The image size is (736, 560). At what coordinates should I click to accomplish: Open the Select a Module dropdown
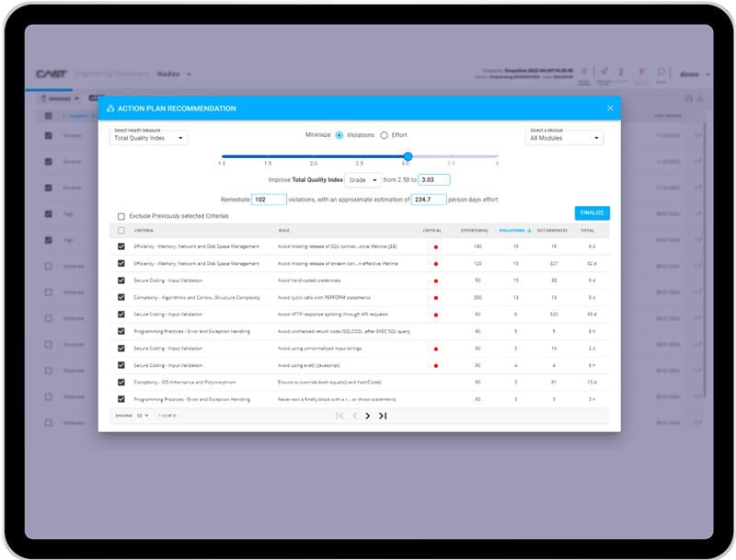pyautogui.click(x=564, y=138)
